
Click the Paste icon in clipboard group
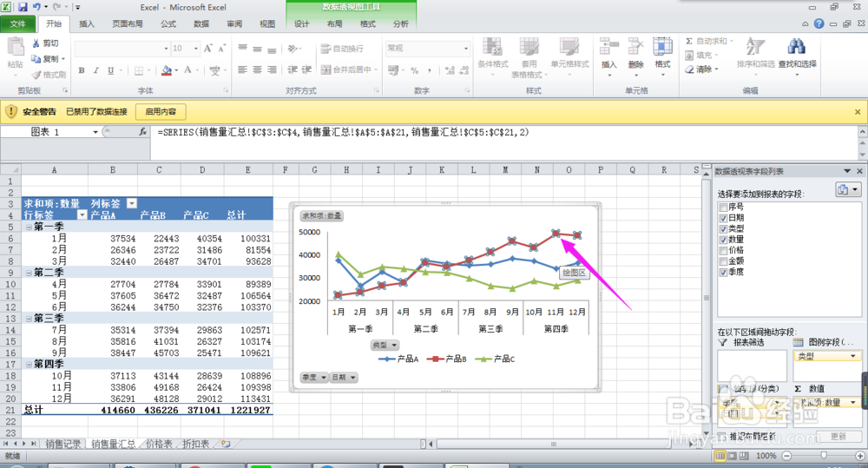[x=15, y=48]
